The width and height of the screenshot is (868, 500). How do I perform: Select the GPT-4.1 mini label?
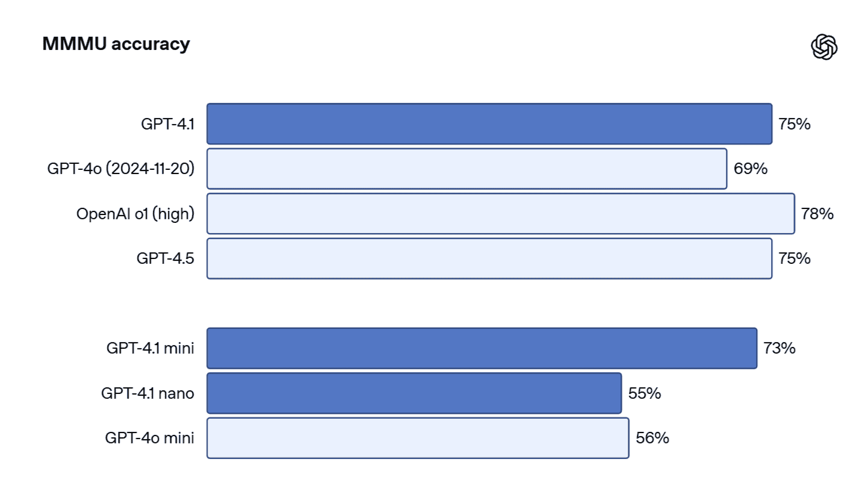coord(150,348)
